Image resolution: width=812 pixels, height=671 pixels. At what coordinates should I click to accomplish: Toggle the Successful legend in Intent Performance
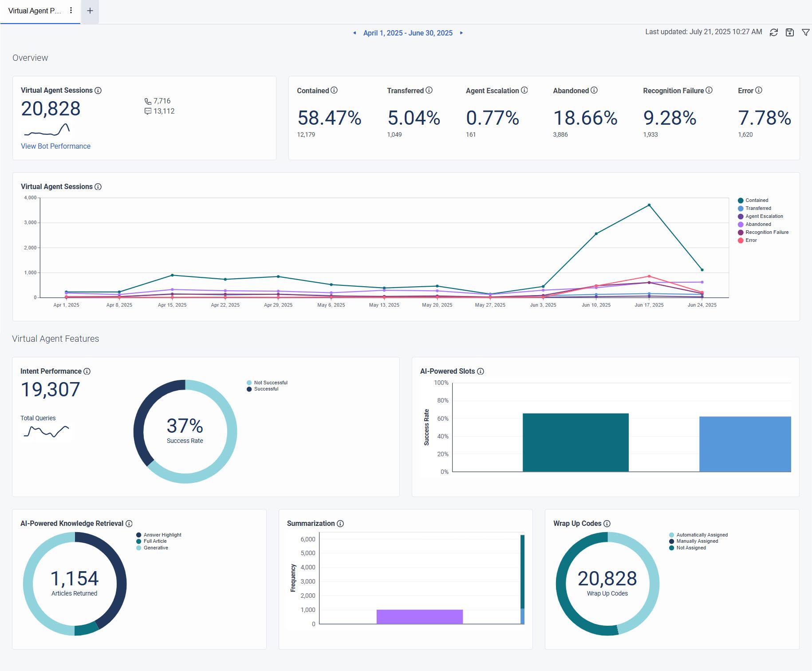click(267, 389)
